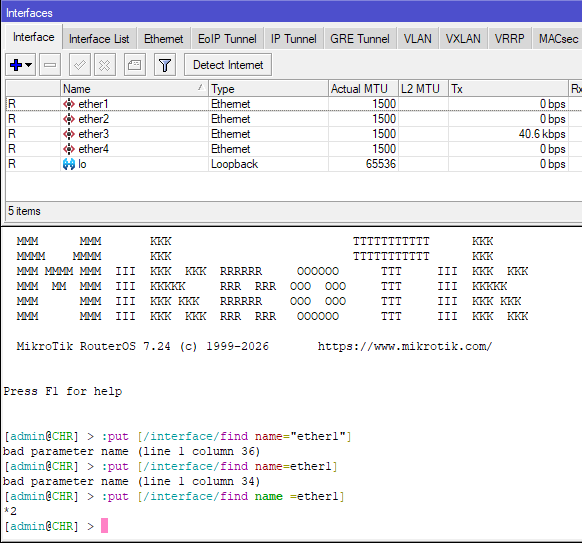
Task: Click the remove (minus) toolbar button
Action: point(50,65)
